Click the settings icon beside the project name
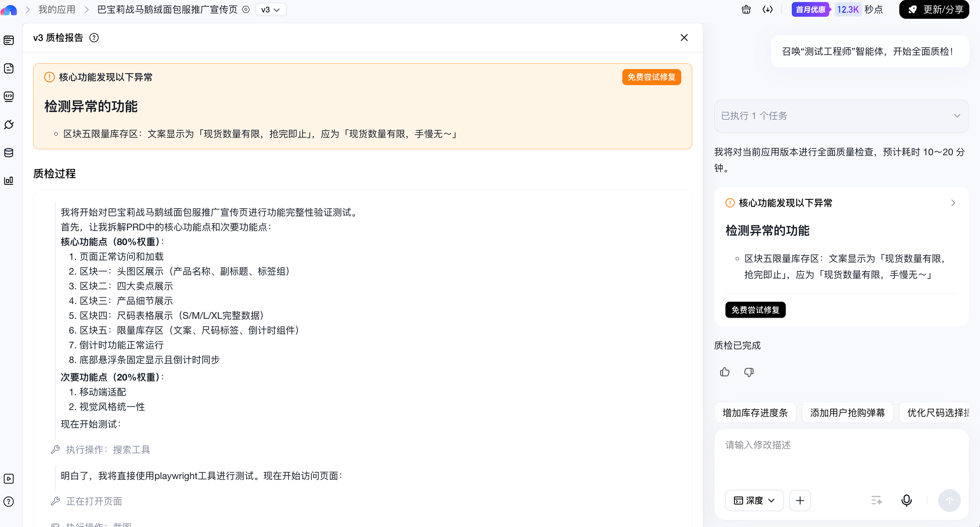The image size is (980, 527). pos(246,9)
